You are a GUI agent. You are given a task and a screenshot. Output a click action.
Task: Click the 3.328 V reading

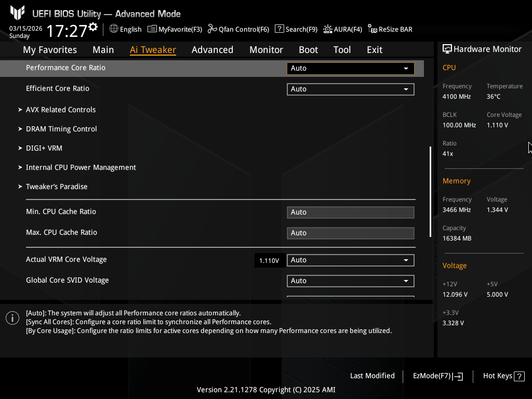453,323
